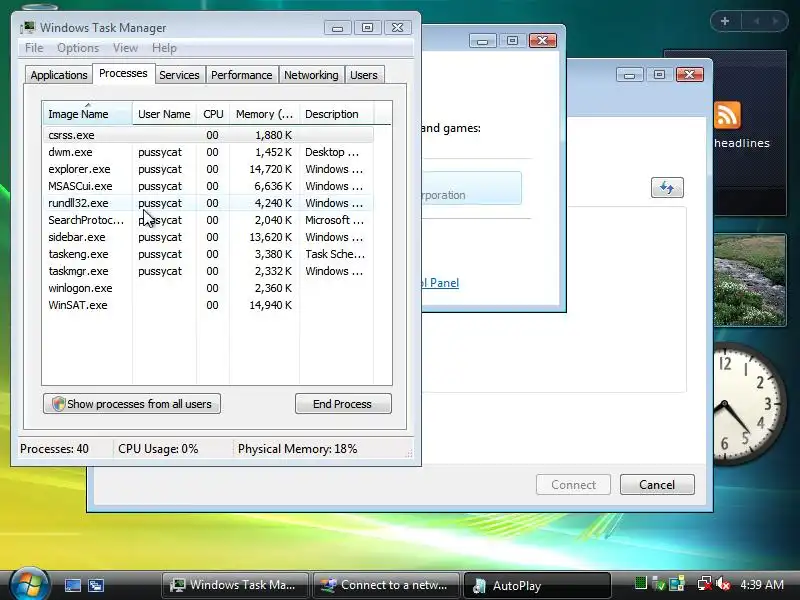This screenshot has width=800, height=600.
Task: Click the CPU Usage: 0% status entry
Action: point(158,449)
